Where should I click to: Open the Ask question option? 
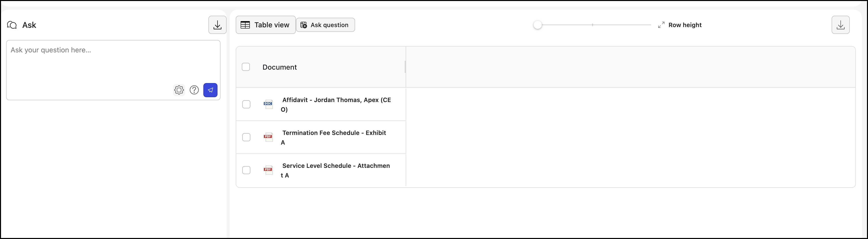pyautogui.click(x=325, y=25)
